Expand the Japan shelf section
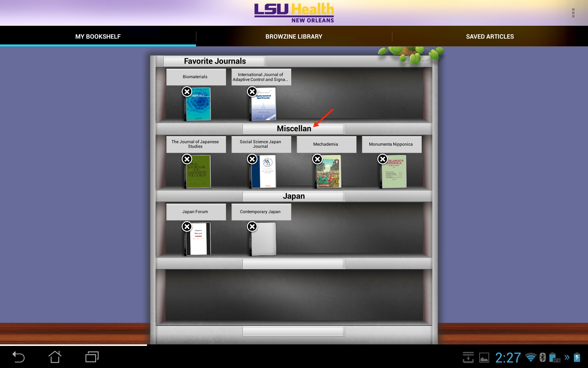Viewport: 588px width, 368px height. pyautogui.click(x=293, y=196)
